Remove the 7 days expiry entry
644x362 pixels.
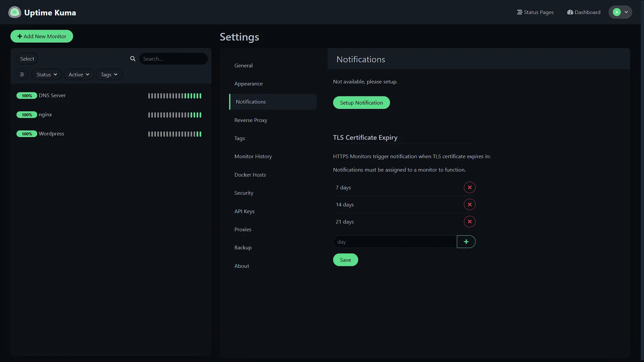(470, 187)
